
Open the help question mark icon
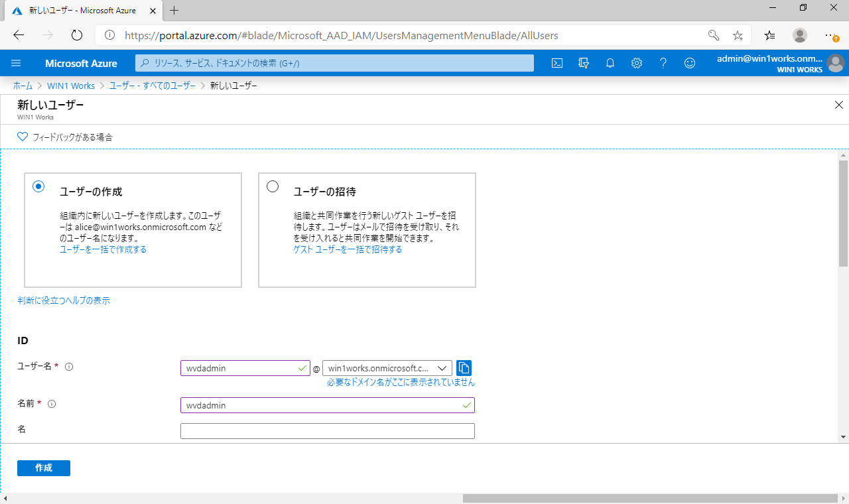tap(663, 63)
